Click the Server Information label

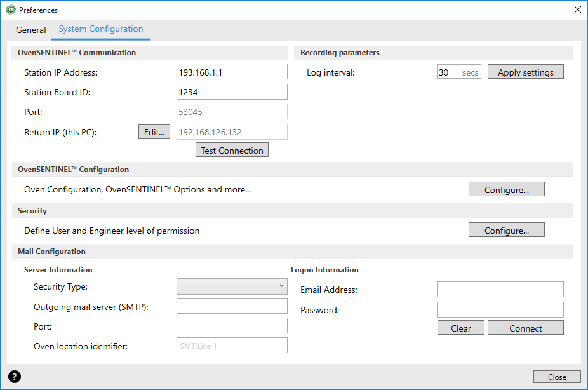58,269
